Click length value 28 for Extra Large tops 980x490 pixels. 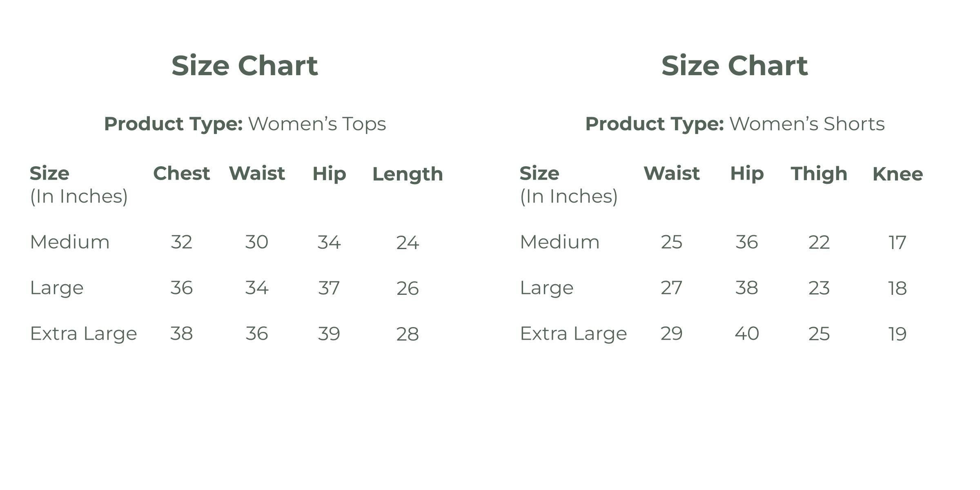408,334
